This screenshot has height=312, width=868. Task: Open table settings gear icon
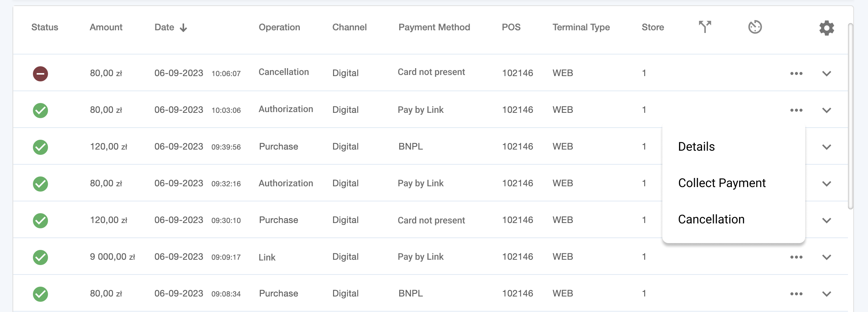826,28
